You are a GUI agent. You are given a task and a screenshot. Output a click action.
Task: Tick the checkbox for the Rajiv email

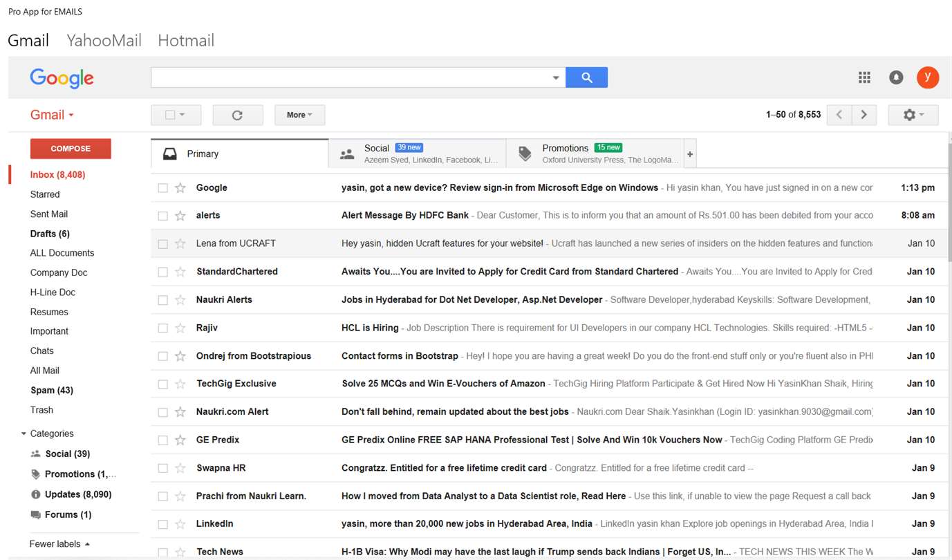click(x=162, y=328)
